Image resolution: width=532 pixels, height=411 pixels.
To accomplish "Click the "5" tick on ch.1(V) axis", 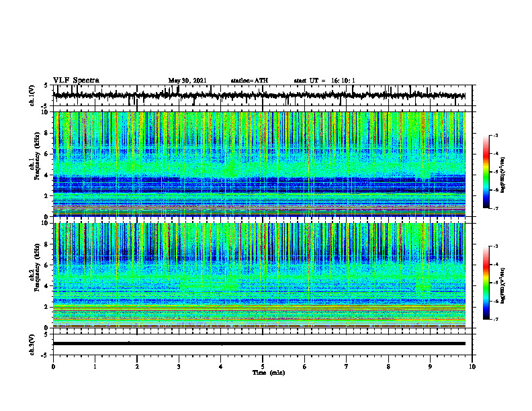I will (x=46, y=86).
